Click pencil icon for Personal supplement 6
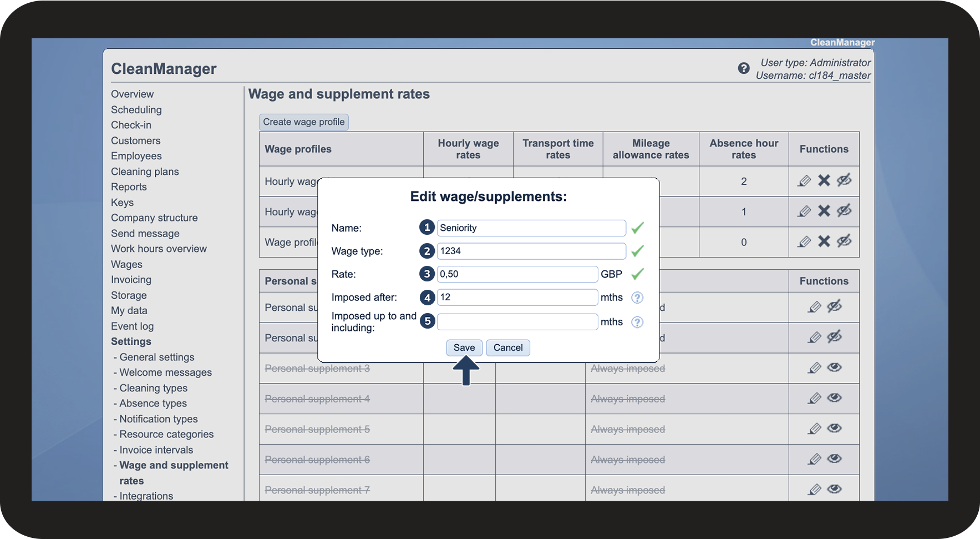980x539 pixels. 814,459
